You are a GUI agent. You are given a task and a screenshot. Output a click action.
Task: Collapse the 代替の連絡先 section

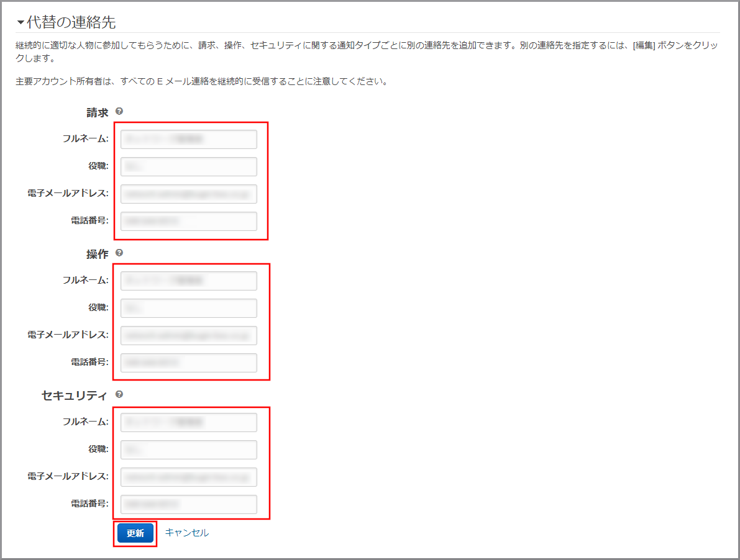coord(21,22)
